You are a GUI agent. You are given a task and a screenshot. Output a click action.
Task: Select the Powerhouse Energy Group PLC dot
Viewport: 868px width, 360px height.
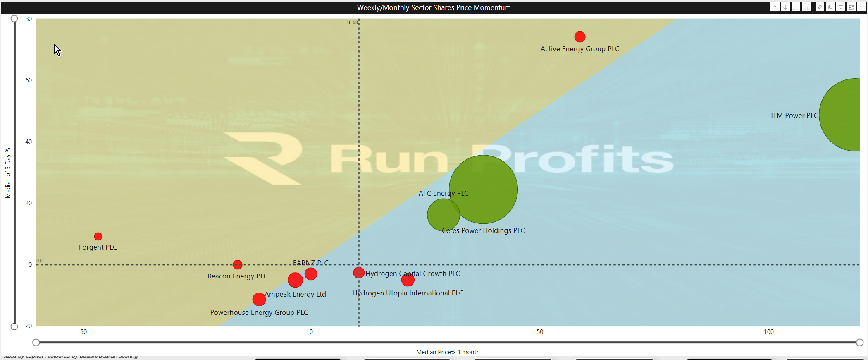259,299
